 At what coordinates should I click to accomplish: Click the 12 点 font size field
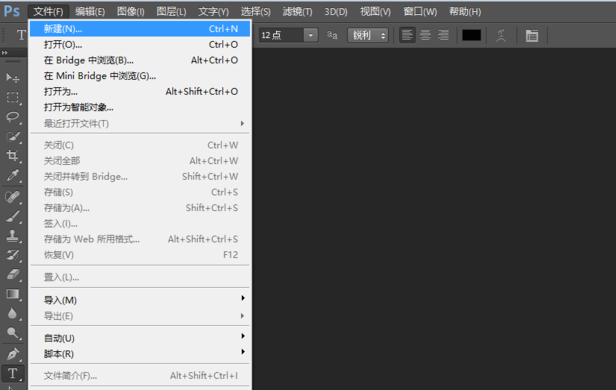coord(282,35)
